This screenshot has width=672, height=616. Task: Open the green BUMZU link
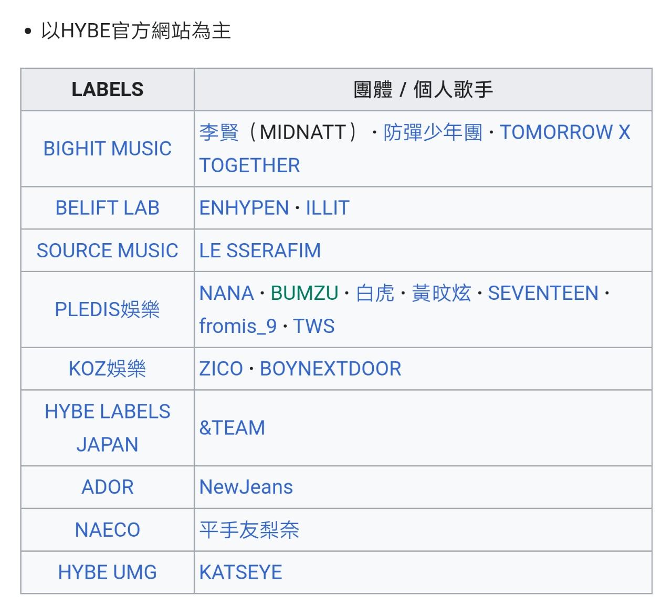304,293
